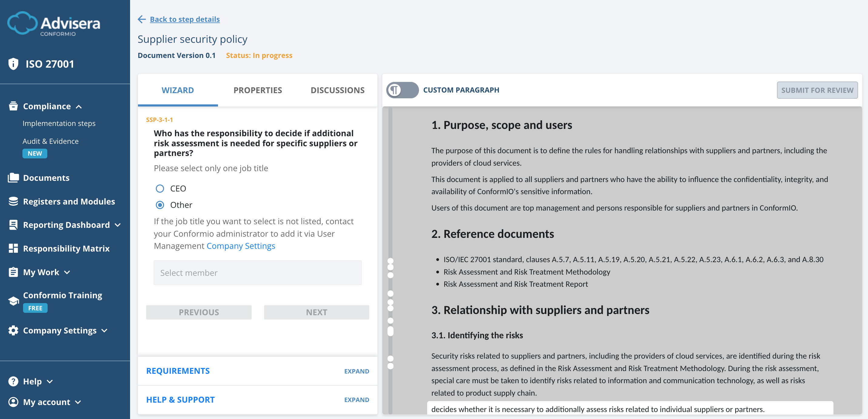868x419 pixels.
Task: Select the CEO radio button
Action: 160,188
